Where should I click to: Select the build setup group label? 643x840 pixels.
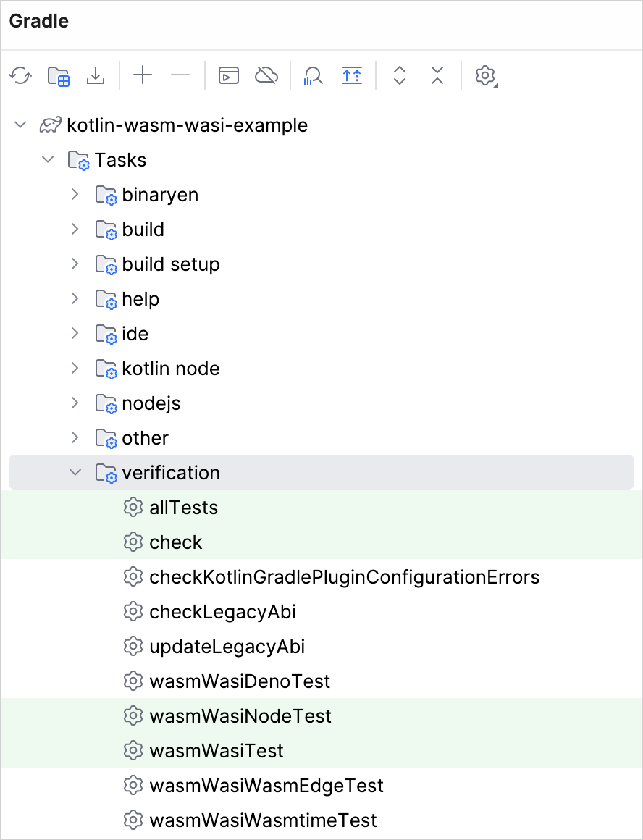[171, 264]
